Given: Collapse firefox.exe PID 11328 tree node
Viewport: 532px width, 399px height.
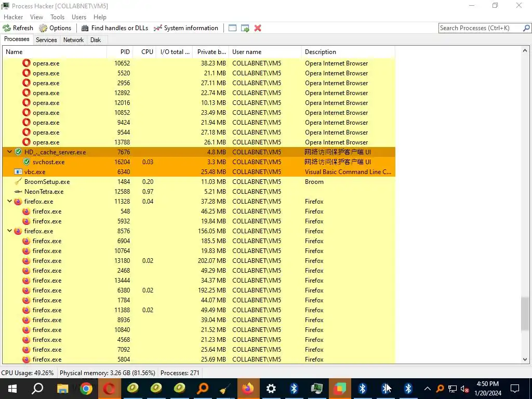Looking at the screenshot, I should coord(9,201).
